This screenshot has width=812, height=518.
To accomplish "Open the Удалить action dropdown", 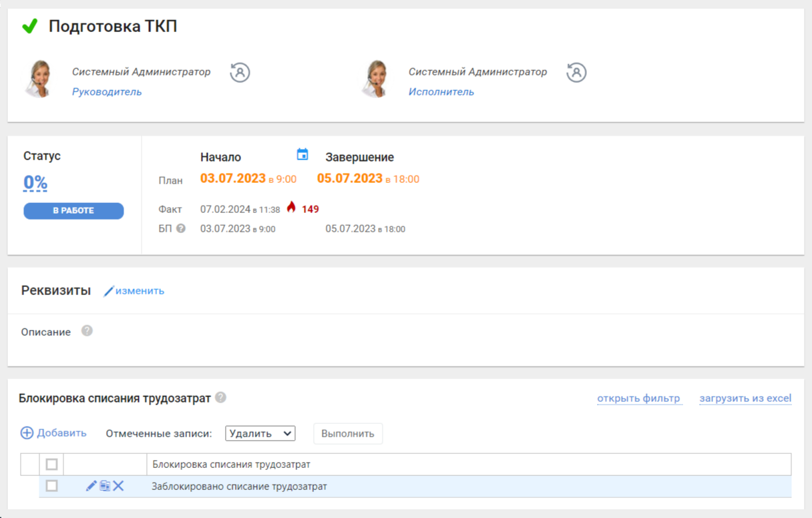I will click(260, 433).
